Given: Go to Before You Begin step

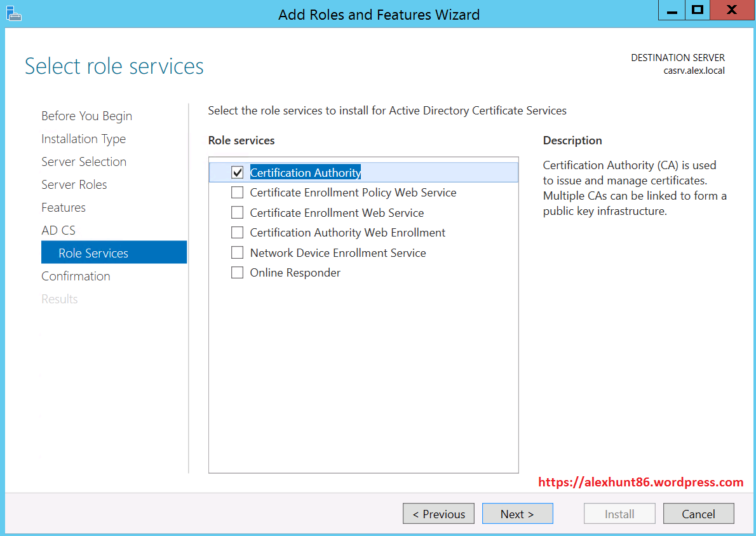Looking at the screenshot, I should click(x=86, y=116).
